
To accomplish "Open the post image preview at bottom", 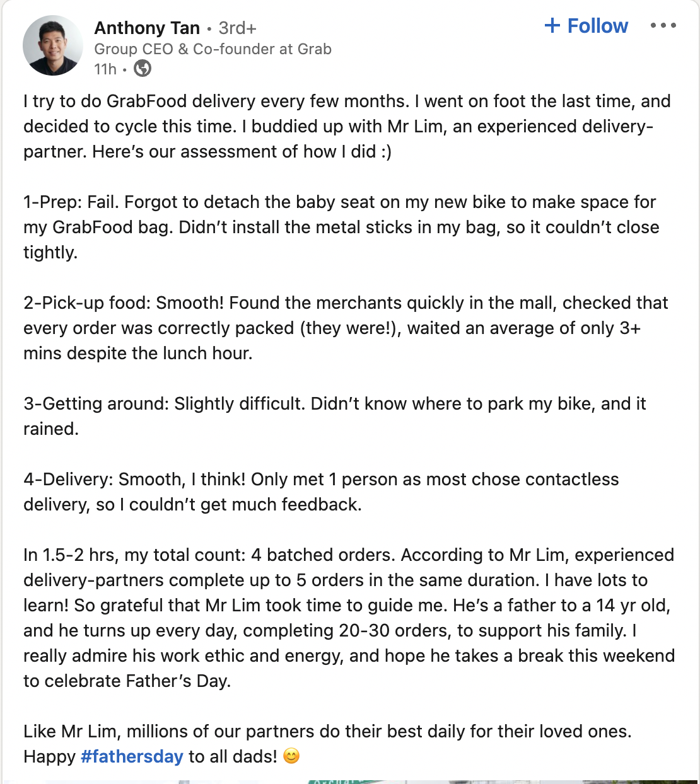I will coord(350,781).
